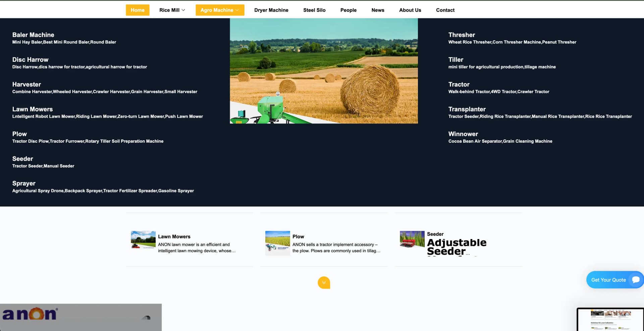Open the Lawn Mowers thumbnail image
644x331 pixels.
tap(143, 240)
